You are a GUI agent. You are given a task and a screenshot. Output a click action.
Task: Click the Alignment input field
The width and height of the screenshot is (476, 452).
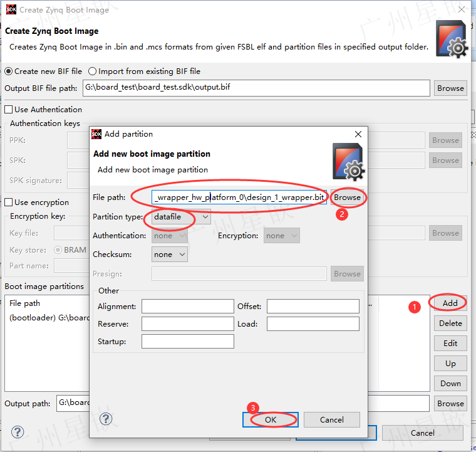tap(188, 306)
